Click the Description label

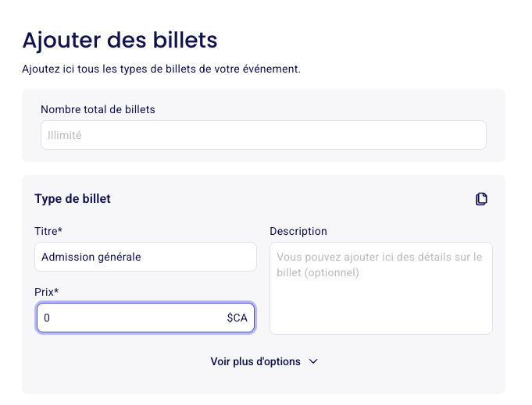point(298,231)
